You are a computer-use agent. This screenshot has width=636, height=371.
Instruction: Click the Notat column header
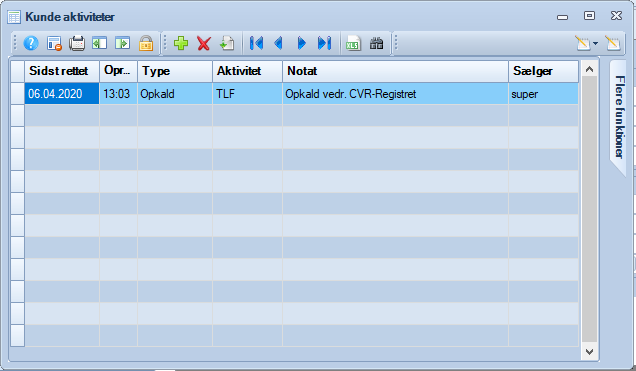[x=395, y=71]
